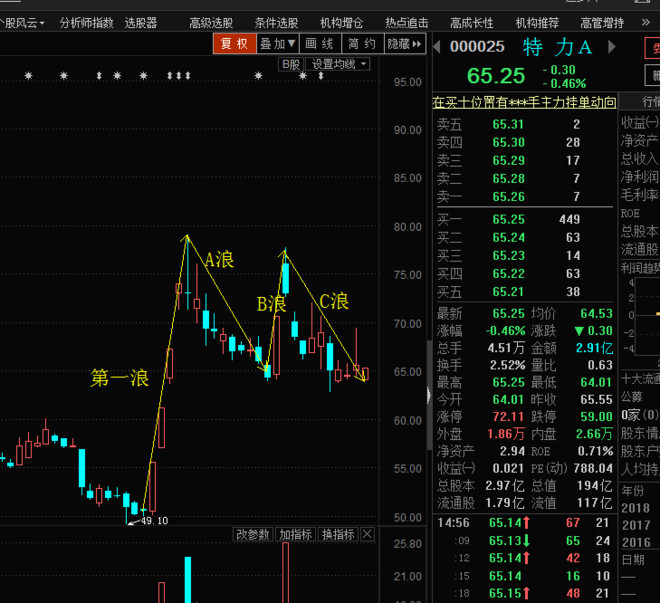This screenshot has width=660, height=603.
Task: Go to next stock with right arrow
Action: tap(612, 47)
